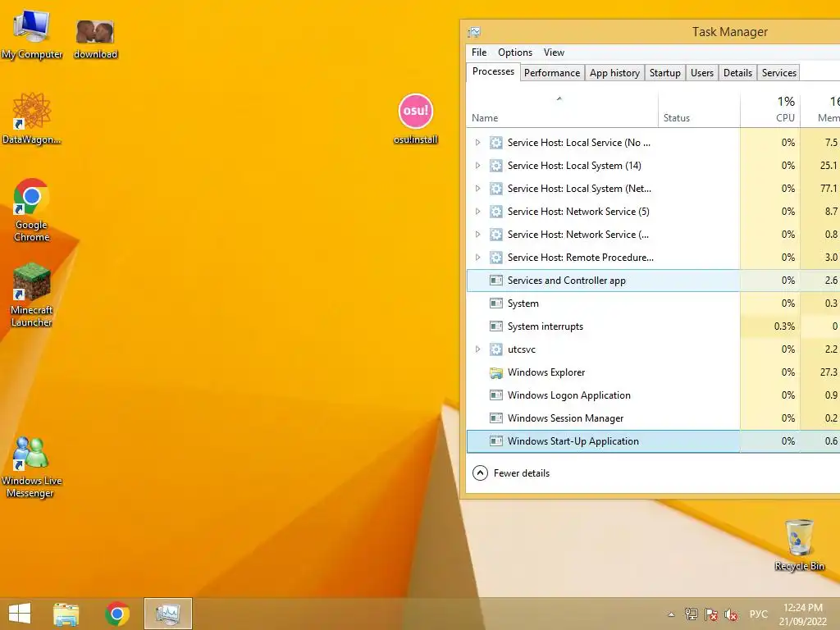Switch to the App history tab
Image resolution: width=840 pixels, height=630 pixels.
pos(614,73)
